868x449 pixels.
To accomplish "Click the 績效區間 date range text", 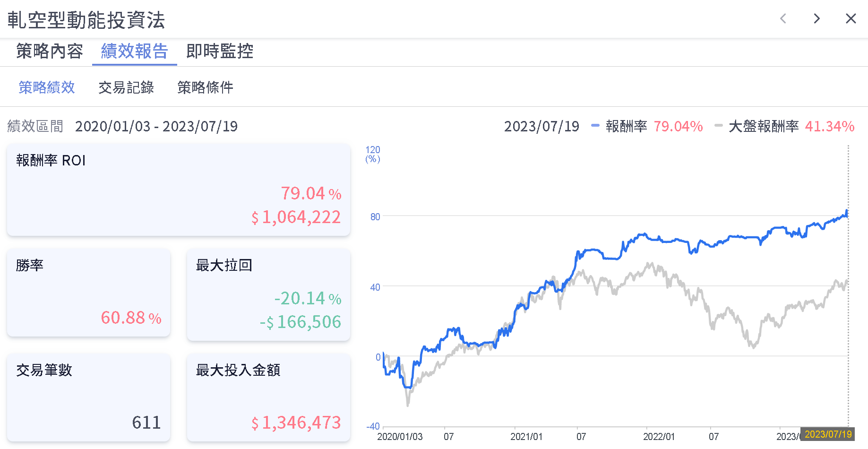I will (156, 126).
